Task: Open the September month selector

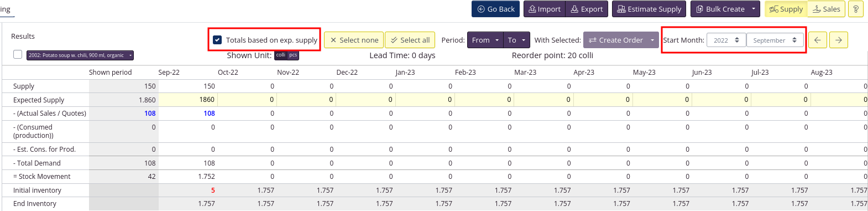Action: click(x=775, y=40)
